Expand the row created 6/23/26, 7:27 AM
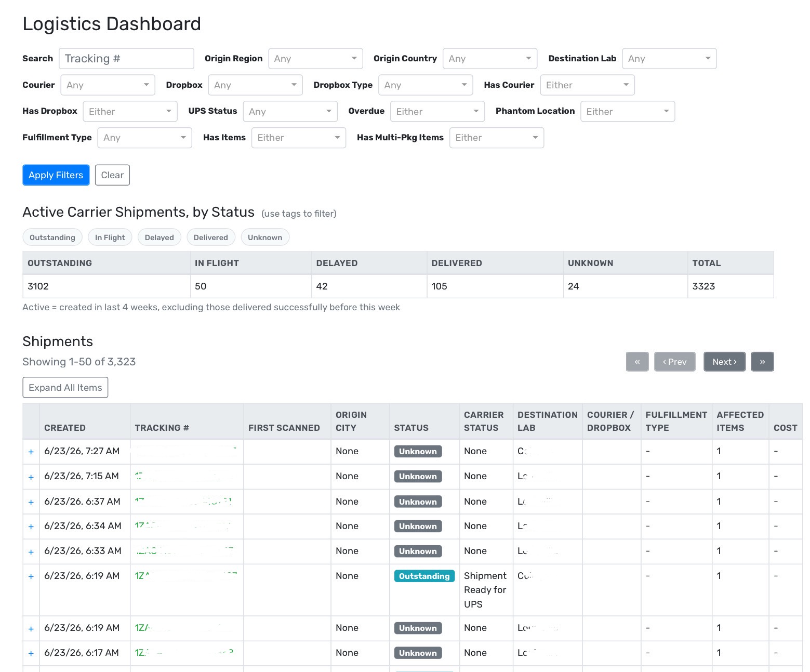This screenshot has width=810, height=672. click(31, 452)
